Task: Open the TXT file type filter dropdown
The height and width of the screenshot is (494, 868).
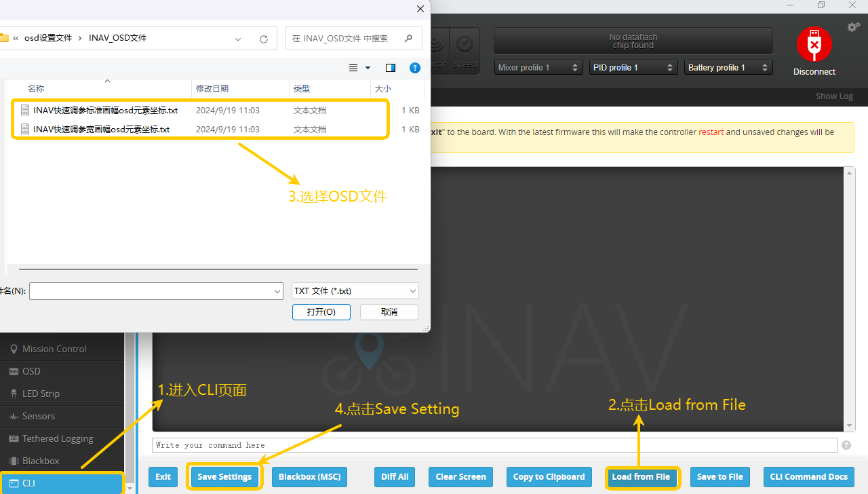Action: (x=355, y=291)
